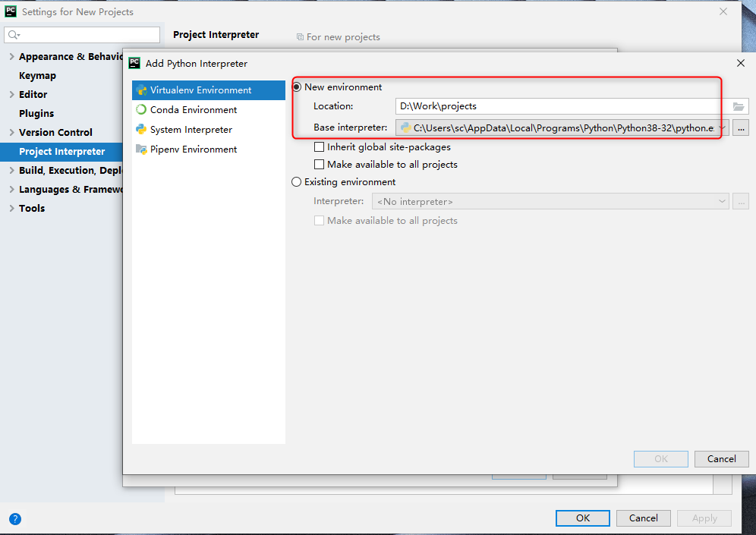Click the 'For new projects' label
The image size is (756, 535).
(343, 37)
